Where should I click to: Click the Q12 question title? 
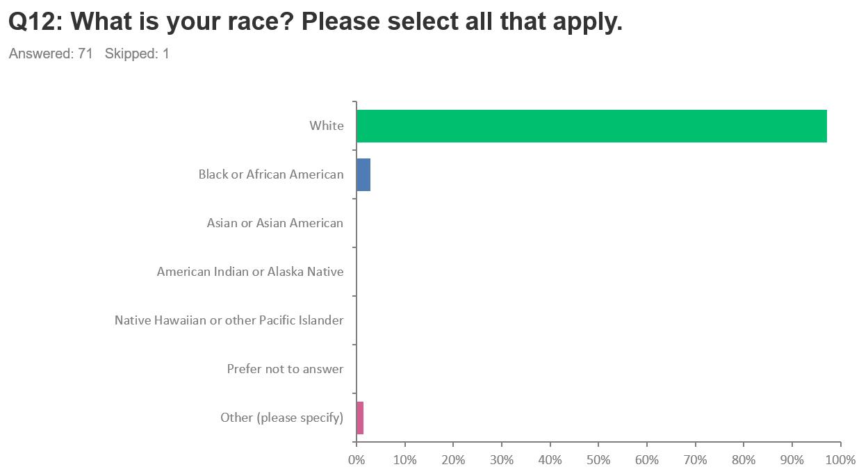pos(315,22)
